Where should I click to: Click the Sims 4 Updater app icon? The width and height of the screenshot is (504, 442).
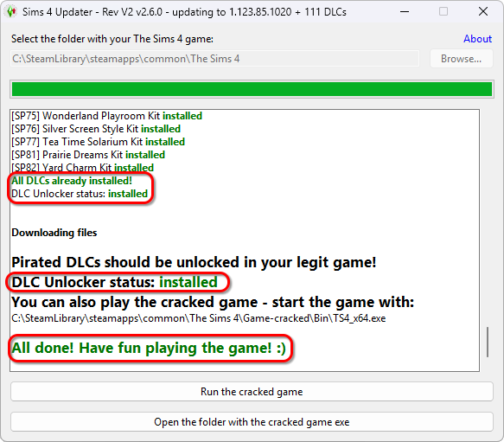pyautogui.click(x=11, y=12)
